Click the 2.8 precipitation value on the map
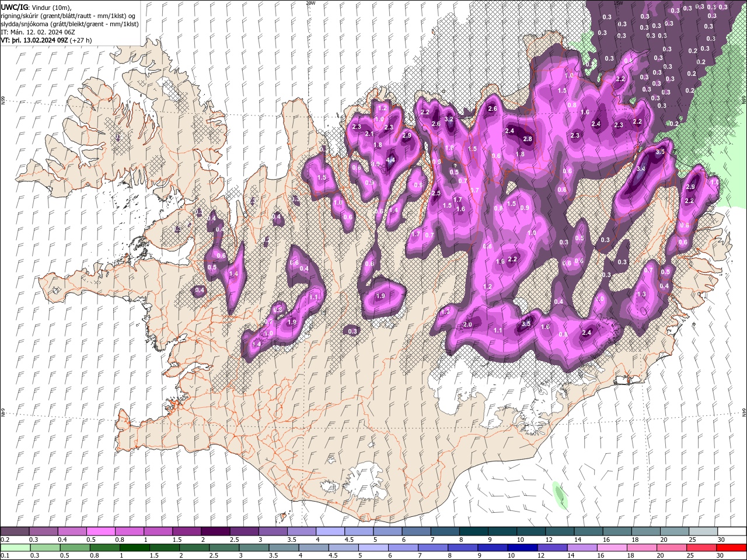The height and width of the screenshot is (560, 747). click(528, 139)
